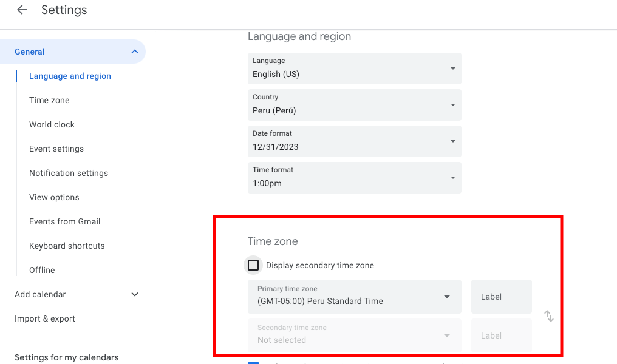Go to World clock settings
Image resolution: width=617 pixels, height=364 pixels.
pyautogui.click(x=52, y=124)
